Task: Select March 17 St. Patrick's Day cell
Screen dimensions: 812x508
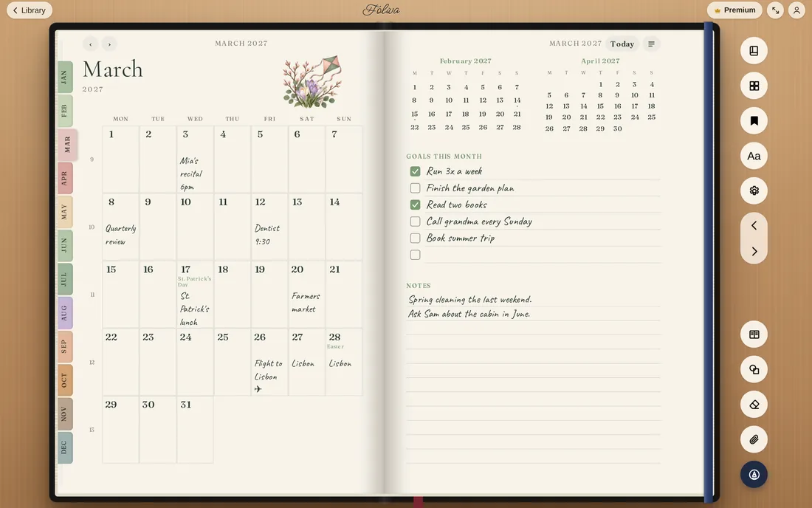Action: click(x=195, y=295)
